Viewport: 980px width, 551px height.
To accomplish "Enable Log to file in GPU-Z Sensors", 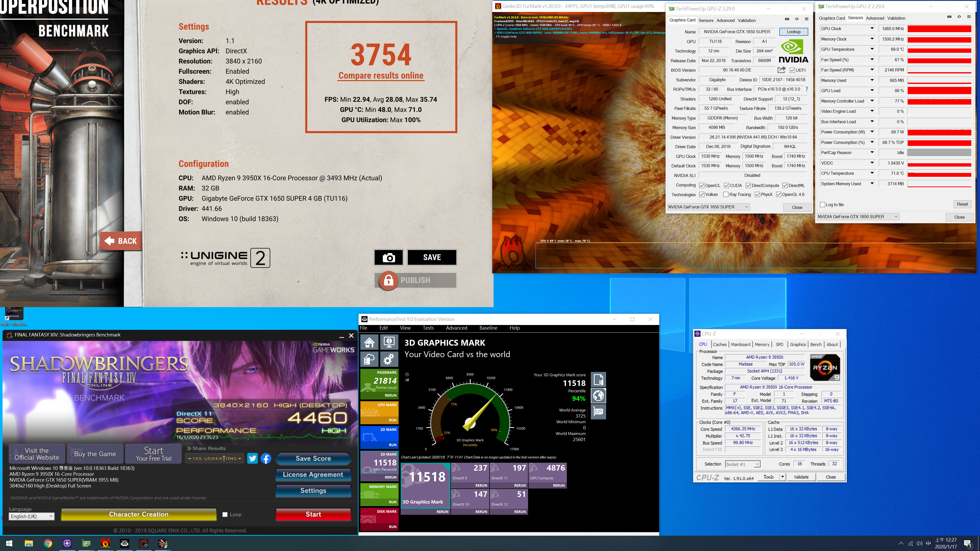I will coord(823,205).
